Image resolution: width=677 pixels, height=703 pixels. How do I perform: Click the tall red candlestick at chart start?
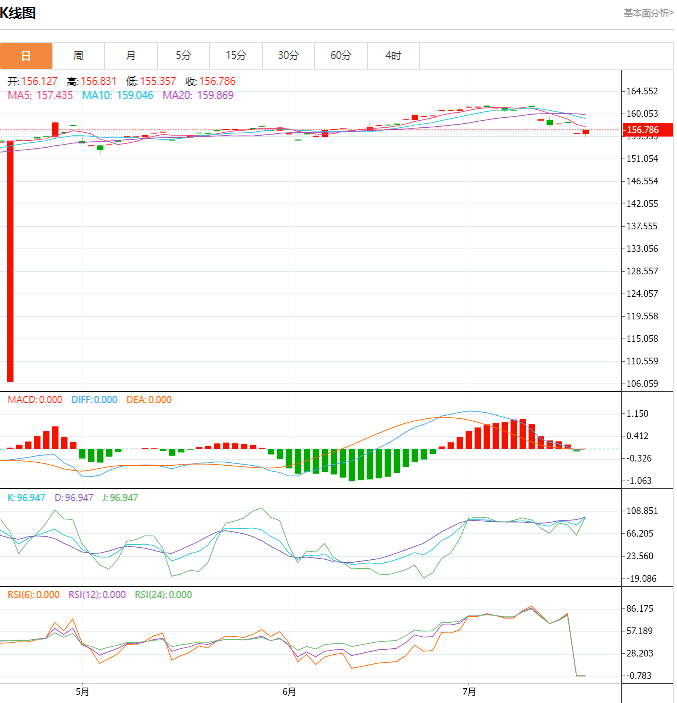tap(10, 260)
